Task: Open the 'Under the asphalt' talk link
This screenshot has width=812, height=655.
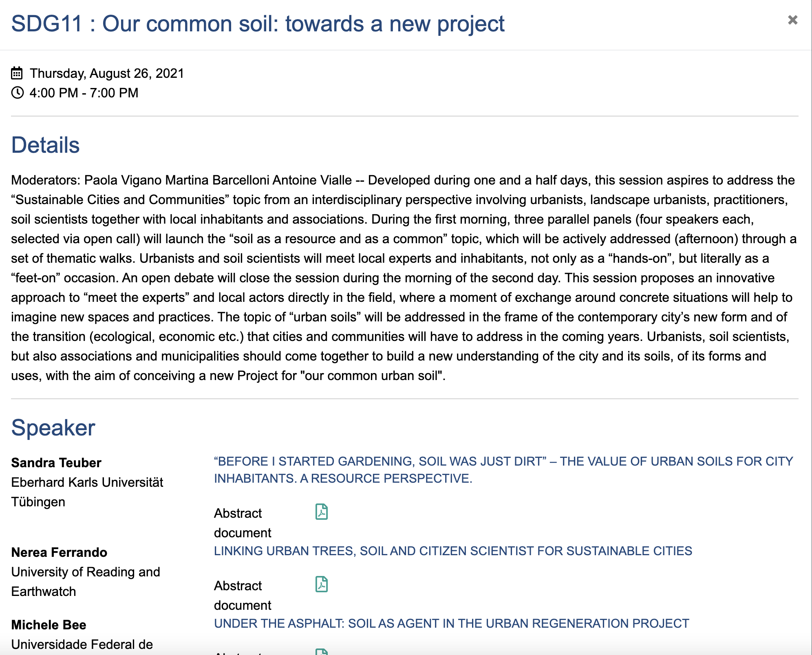Action: (451, 623)
